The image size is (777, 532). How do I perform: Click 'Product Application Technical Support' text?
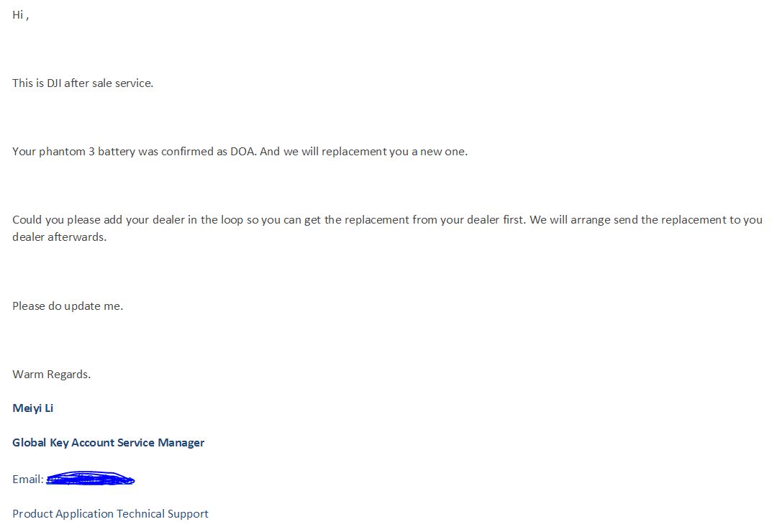click(110, 514)
